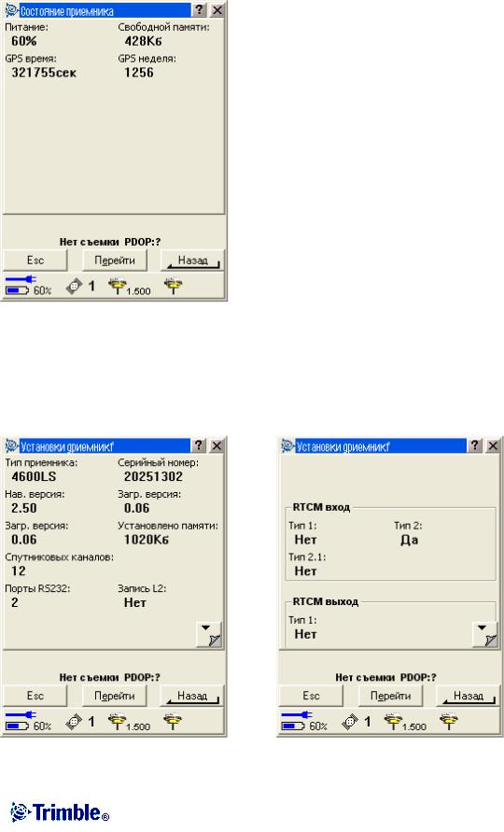Click the RTCM выход group label

click(325, 601)
